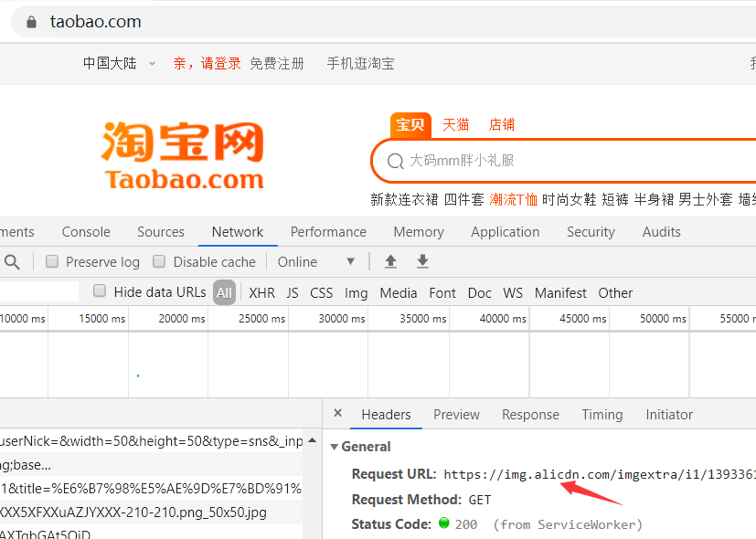Open the 中国大陆 region dropdown
756x539 pixels.
pos(119,64)
